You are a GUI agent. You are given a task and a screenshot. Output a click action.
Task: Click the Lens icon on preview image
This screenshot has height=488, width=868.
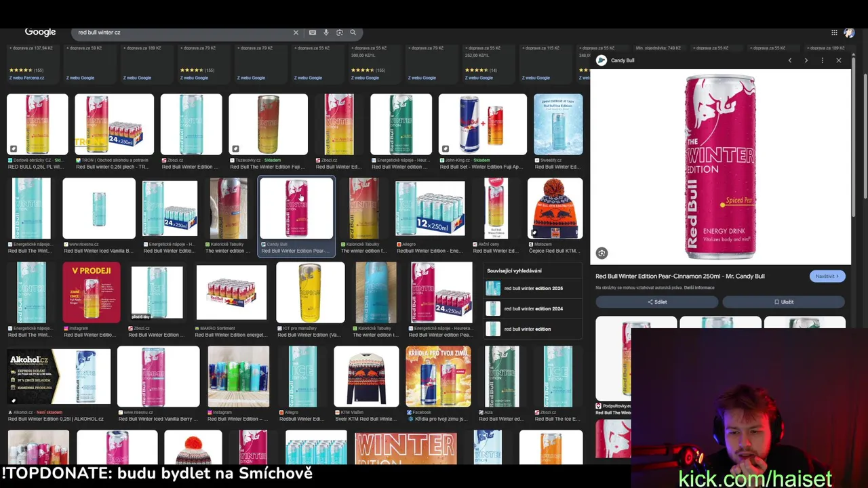(x=601, y=253)
